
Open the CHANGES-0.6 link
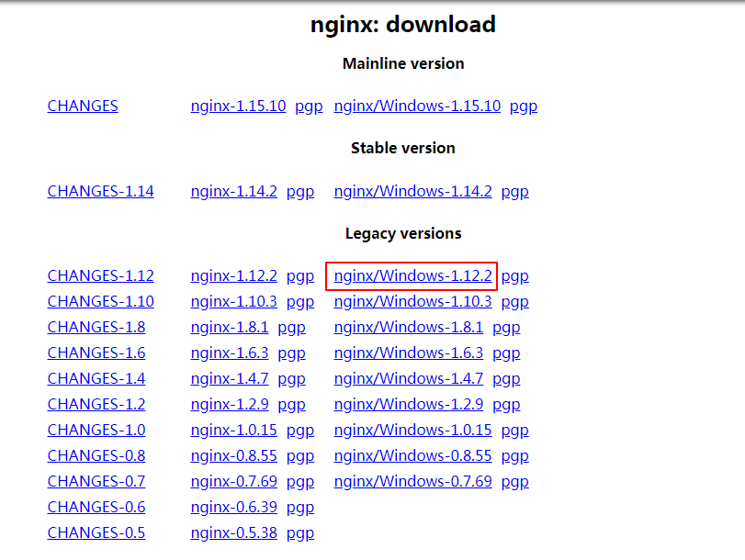(96, 507)
